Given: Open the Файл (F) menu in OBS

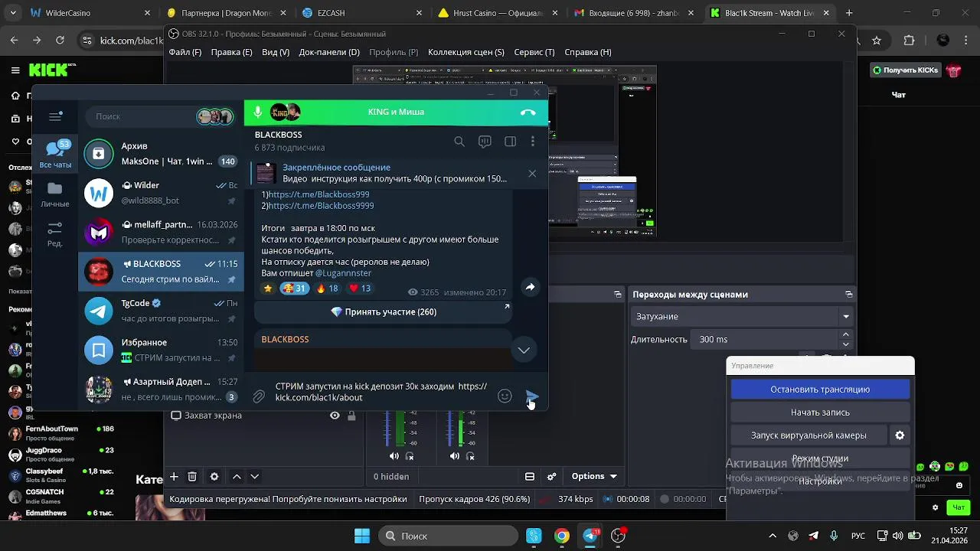Looking at the screenshot, I should 185,52.
